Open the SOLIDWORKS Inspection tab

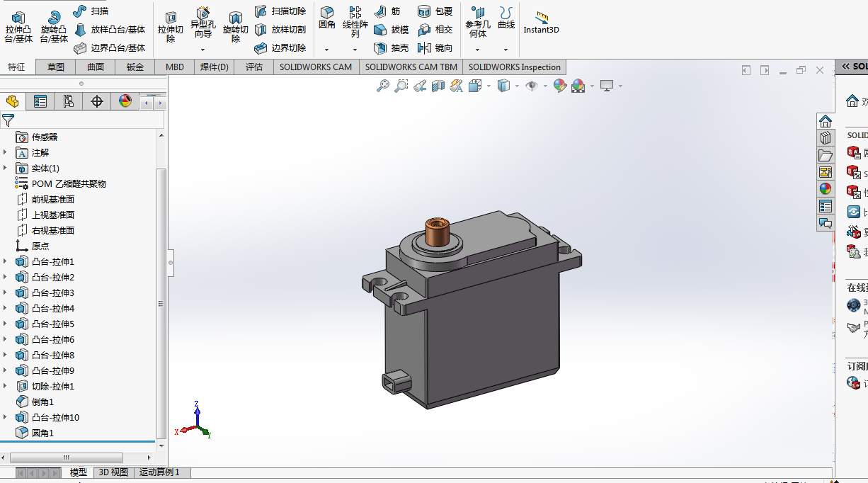(515, 67)
